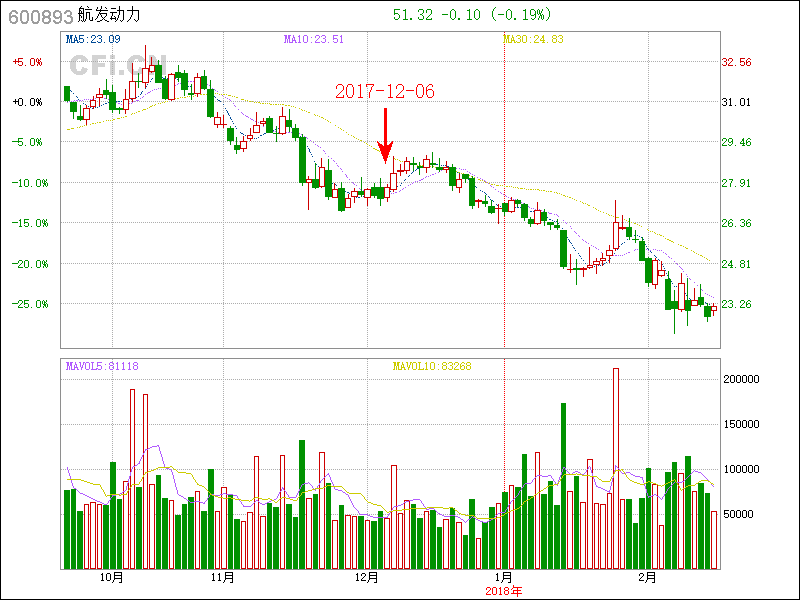Select the MA10:23.51 indicator label
This screenshot has width=800, height=600.
click(x=313, y=40)
